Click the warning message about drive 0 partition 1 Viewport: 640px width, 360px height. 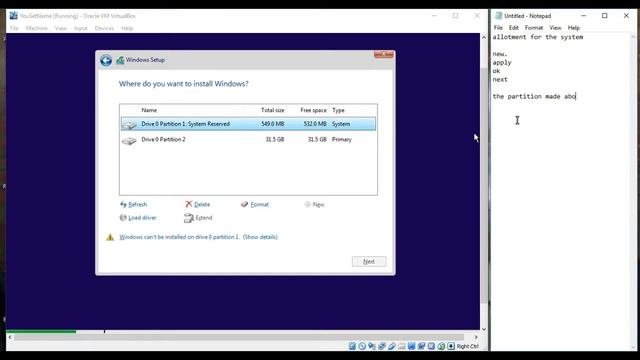[179, 237]
